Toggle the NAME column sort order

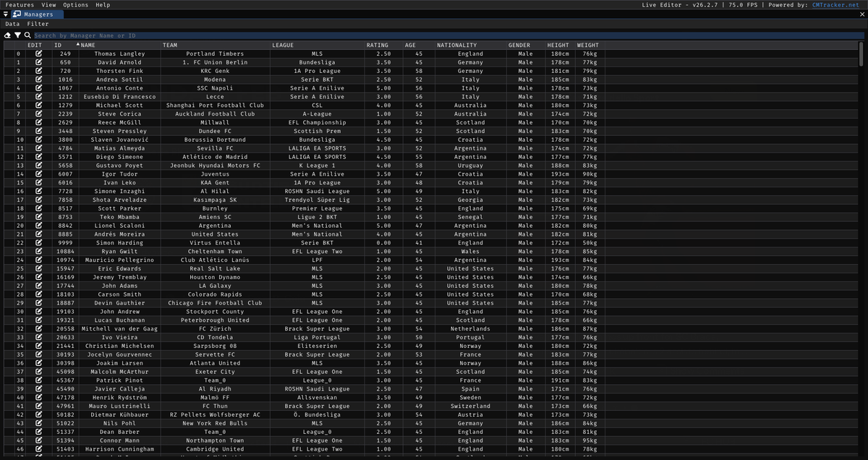tap(87, 45)
